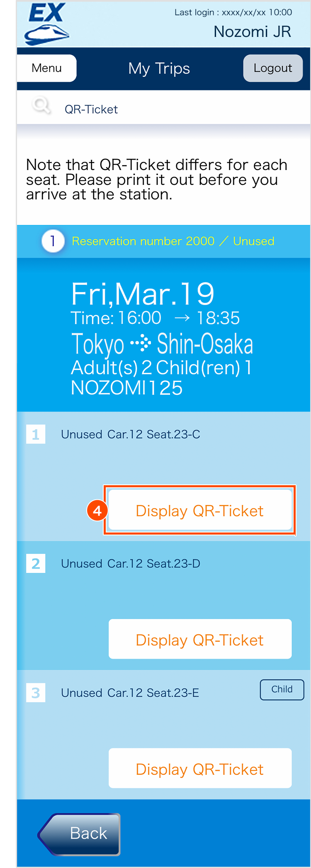Display QR-Ticket for Seat 23-D
Image resolution: width=311 pixels, height=868 pixels.
click(200, 639)
